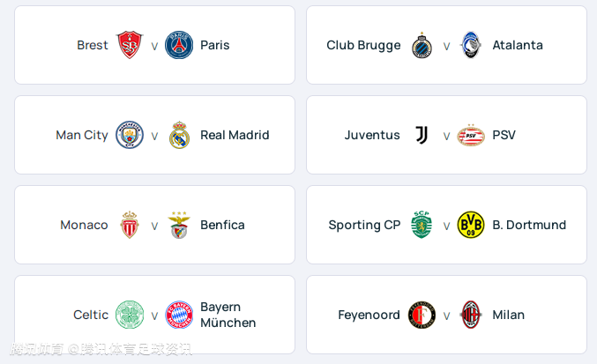597x364 pixels.
Task: Open the Real Madrid team name link
Action: 235,135
